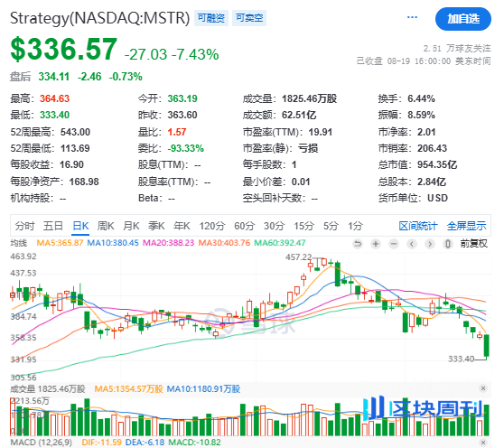
Task: Click the chart reset (undo arrow) icon
Action: pos(357,244)
